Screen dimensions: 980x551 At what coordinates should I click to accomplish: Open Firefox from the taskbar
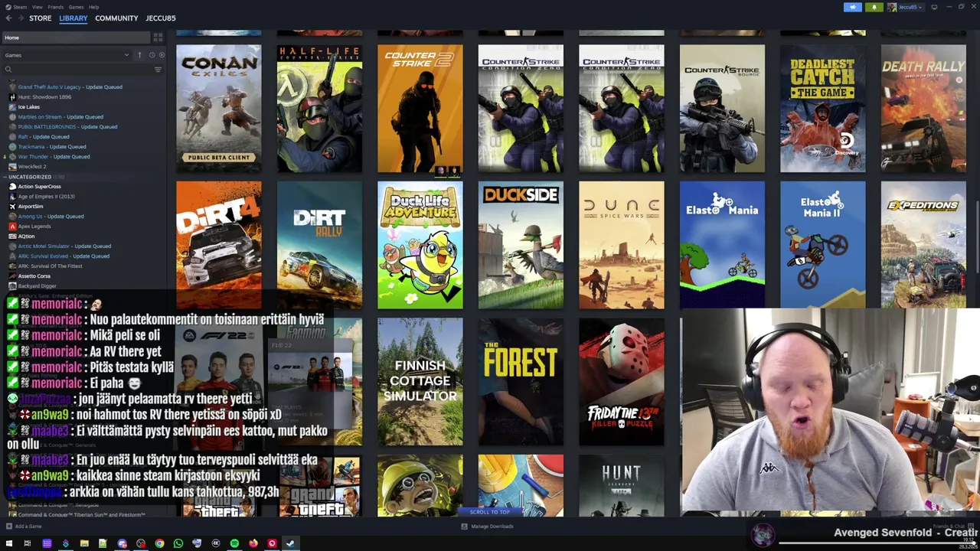[x=253, y=543]
